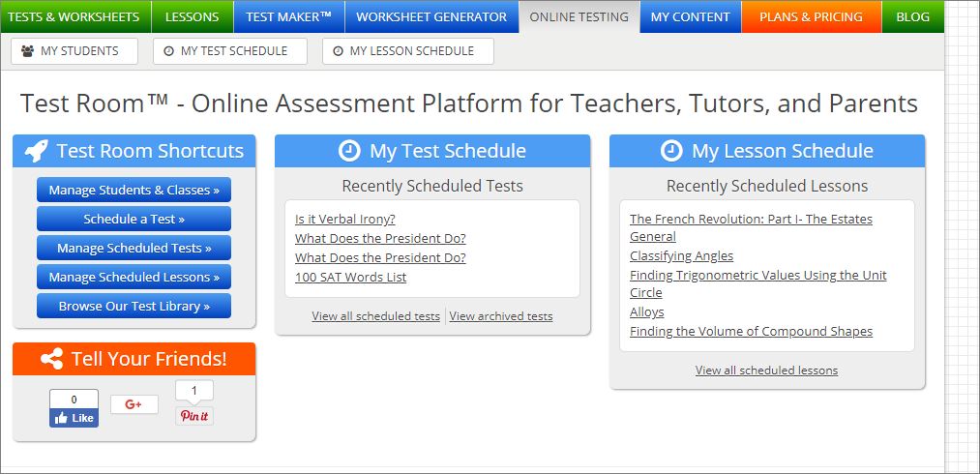Click the rocket icon in Test Room Shortcuts

tap(36, 151)
